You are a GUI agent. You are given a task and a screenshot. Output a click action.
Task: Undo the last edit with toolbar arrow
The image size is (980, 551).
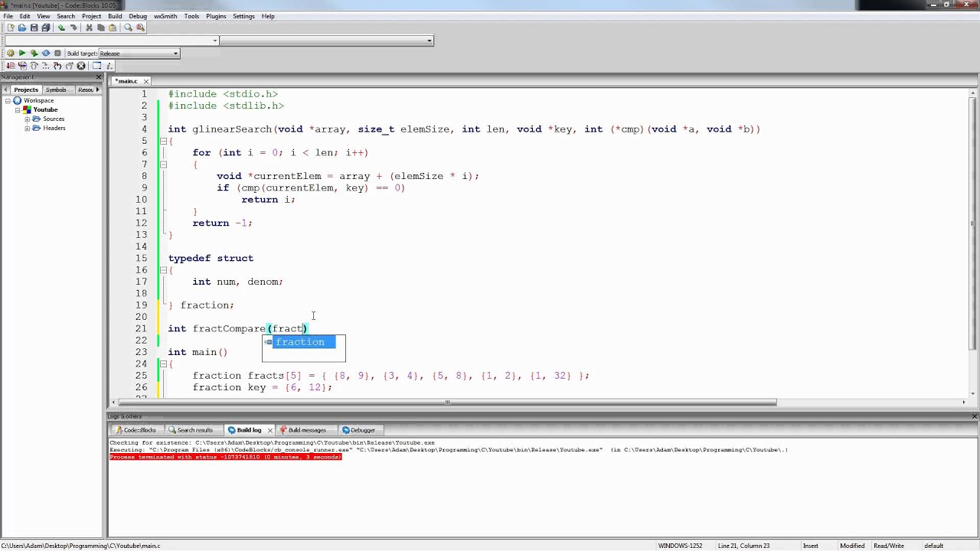(61, 28)
